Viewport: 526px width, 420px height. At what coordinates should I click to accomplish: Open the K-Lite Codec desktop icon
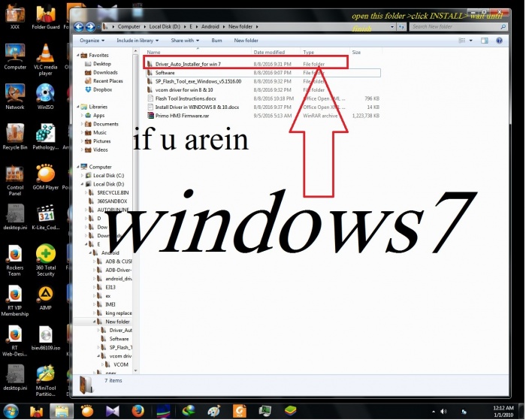tap(46, 217)
